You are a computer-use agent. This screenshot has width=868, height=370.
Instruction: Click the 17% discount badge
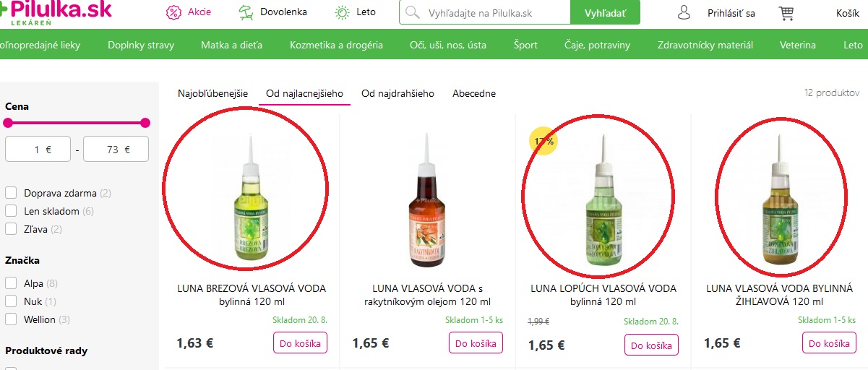click(x=543, y=141)
